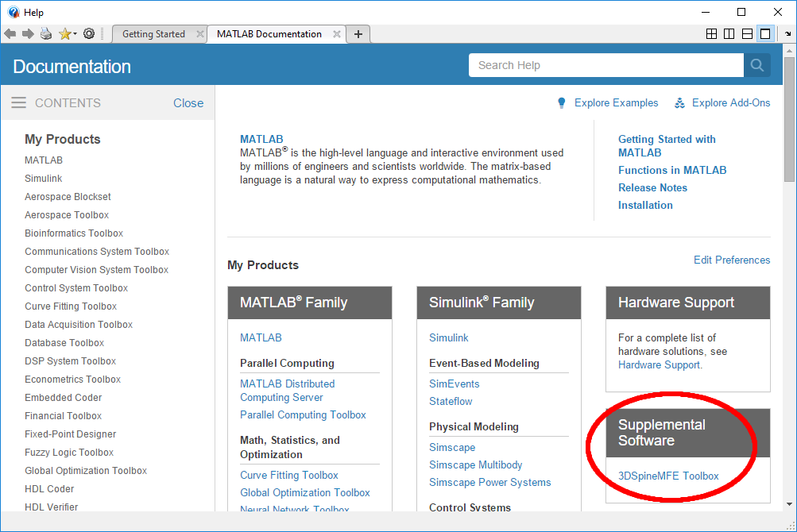Go back with the back arrow icon
This screenshot has height=532, width=797.
pos(10,34)
